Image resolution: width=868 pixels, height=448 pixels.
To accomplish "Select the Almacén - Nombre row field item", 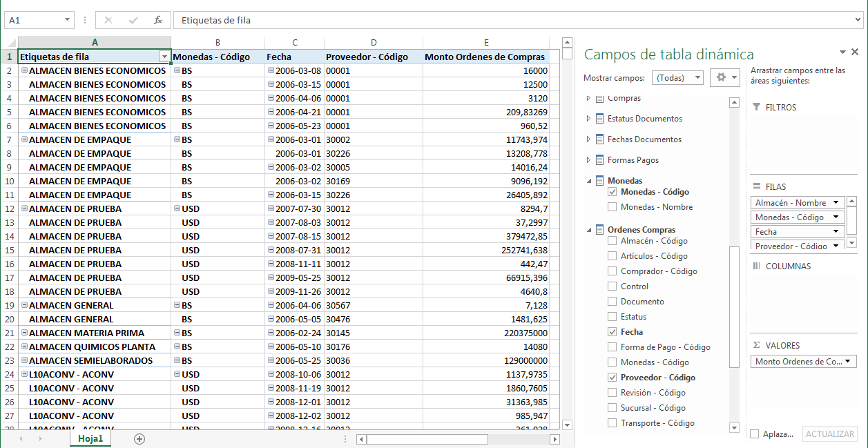I will [791, 203].
